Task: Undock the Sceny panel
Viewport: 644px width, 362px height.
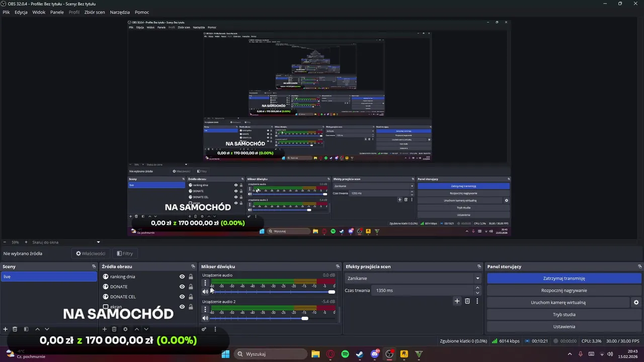Action: pos(94,266)
